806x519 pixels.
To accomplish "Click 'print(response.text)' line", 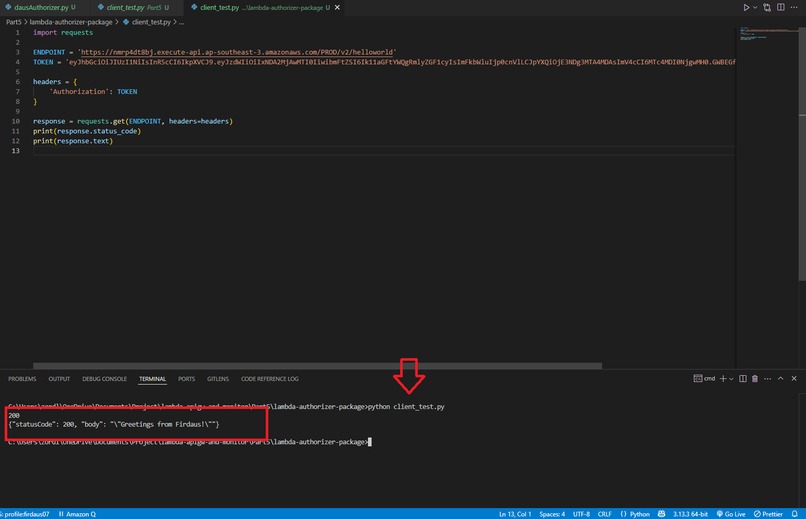I will pyautogui.click(x=72, y=141).
